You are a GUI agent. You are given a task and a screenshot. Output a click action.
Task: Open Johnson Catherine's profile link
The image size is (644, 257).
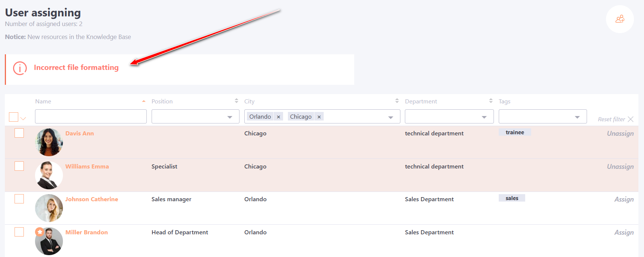[92, 199]
